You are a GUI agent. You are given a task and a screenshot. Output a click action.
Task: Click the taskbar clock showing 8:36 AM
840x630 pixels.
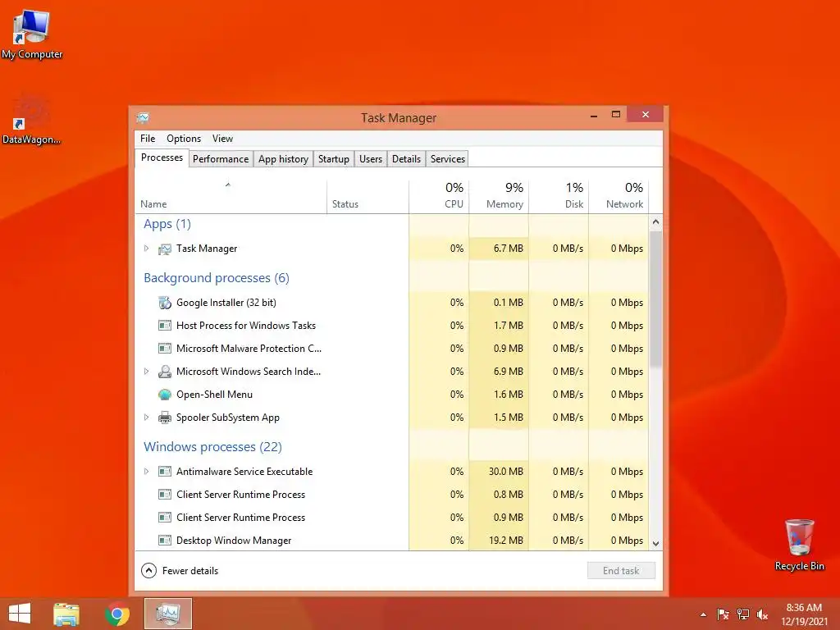(x=804, y=614)
